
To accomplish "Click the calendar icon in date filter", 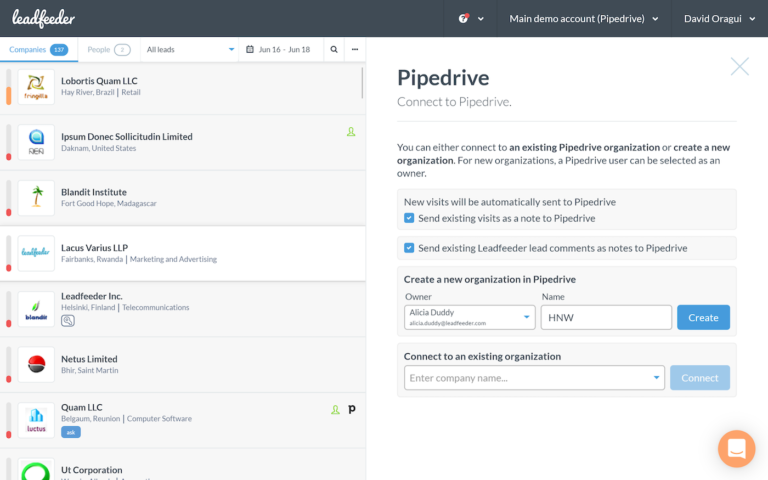I will point(250,49).
